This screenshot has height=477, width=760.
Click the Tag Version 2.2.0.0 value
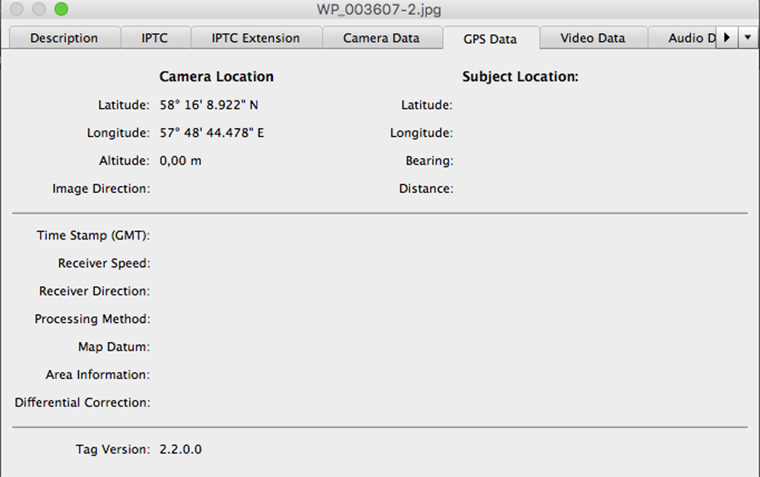pyautogui.click(x=181, y=449)
